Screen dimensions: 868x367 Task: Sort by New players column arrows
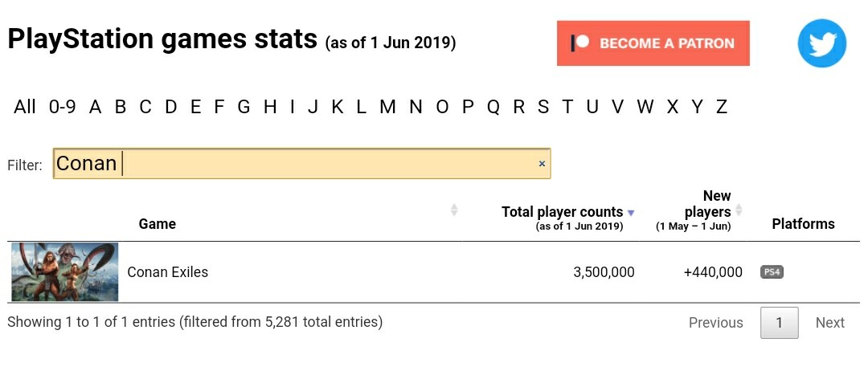pos(739,210)
